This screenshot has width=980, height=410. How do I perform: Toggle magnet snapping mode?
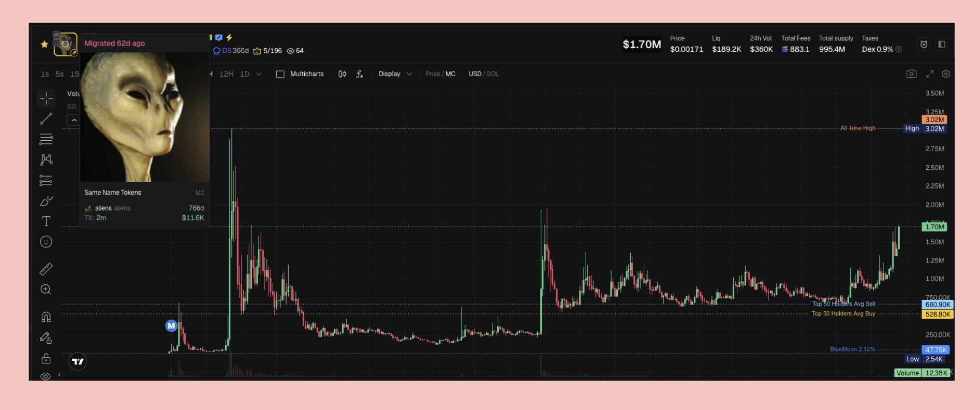click(46, 317)
